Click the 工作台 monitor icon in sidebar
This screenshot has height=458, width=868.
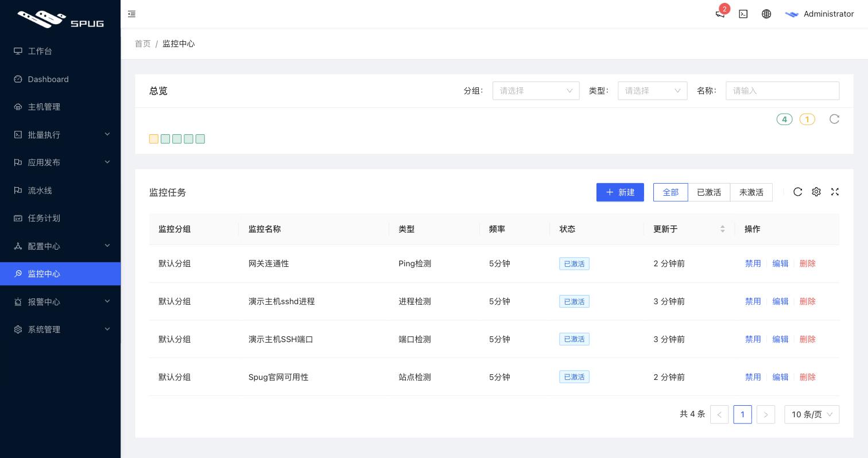click(18, 51)
